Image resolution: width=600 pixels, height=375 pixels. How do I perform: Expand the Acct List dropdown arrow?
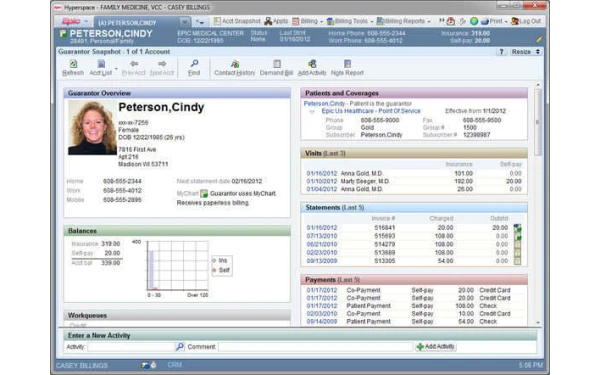[x=116, y=69]
